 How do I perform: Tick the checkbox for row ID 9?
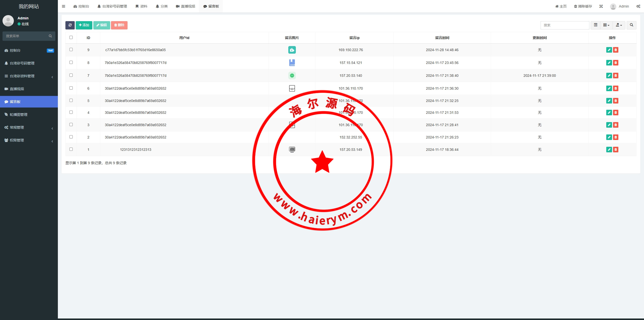(71, 50)
